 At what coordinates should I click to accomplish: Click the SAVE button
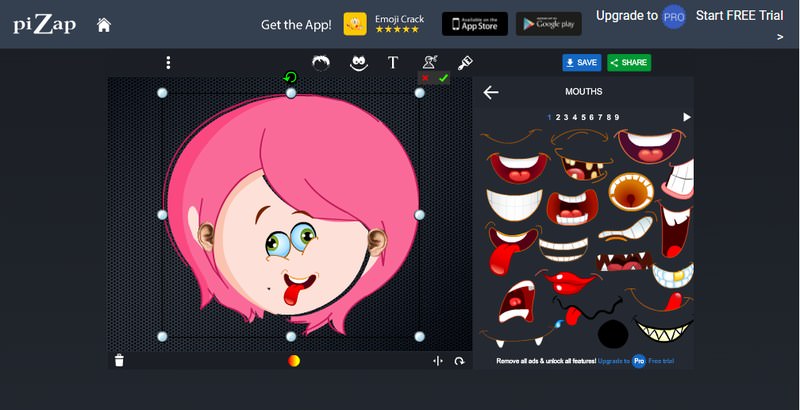tap(582, 63)
